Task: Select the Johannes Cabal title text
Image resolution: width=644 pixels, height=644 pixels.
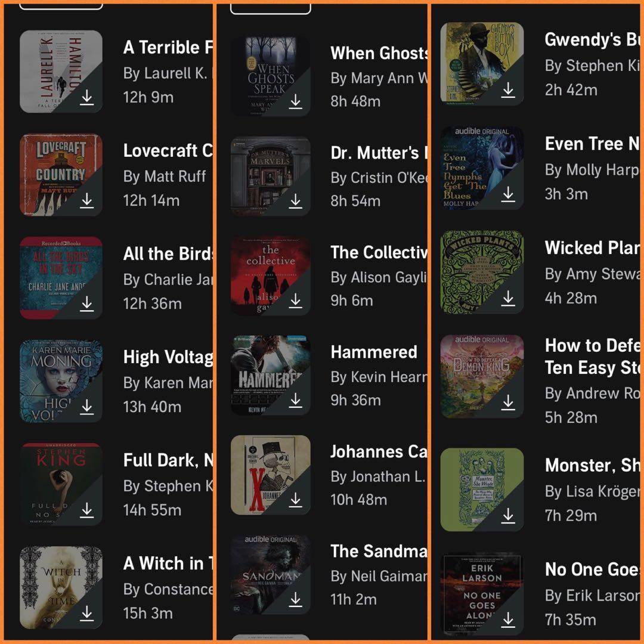Action: tap(379, 451)
